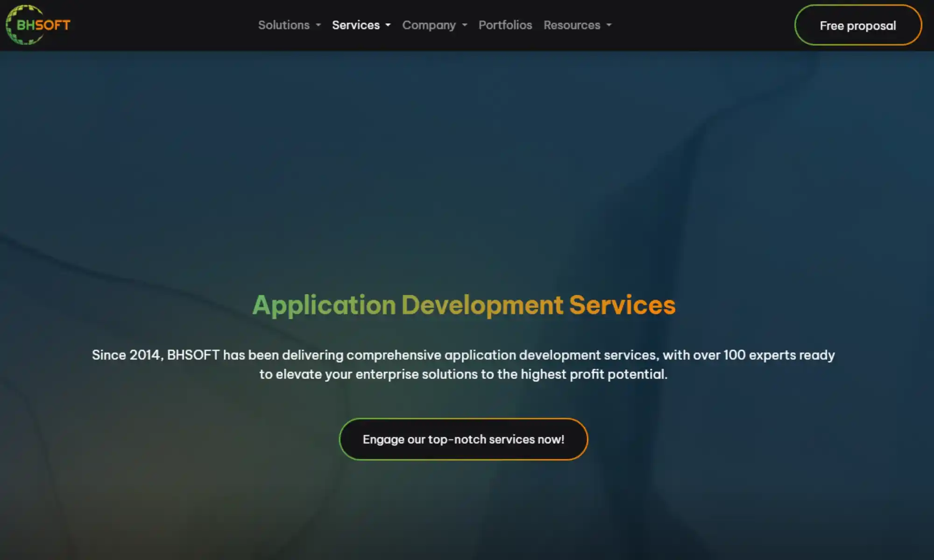Click Engage our top-notch services now!
The image size is (934, 560).
click(x=463, y=439)
